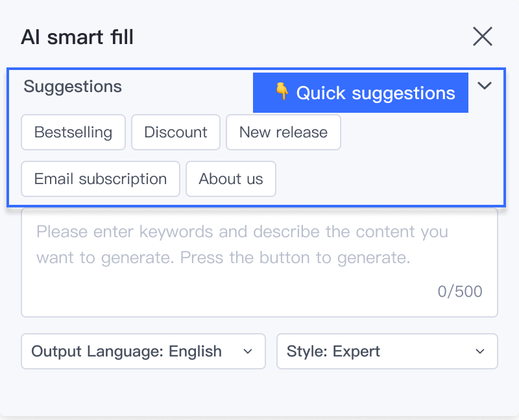Select the Bestselling suggestion chip
Viewport: 519px width, 420px height.
click(73, 132)
